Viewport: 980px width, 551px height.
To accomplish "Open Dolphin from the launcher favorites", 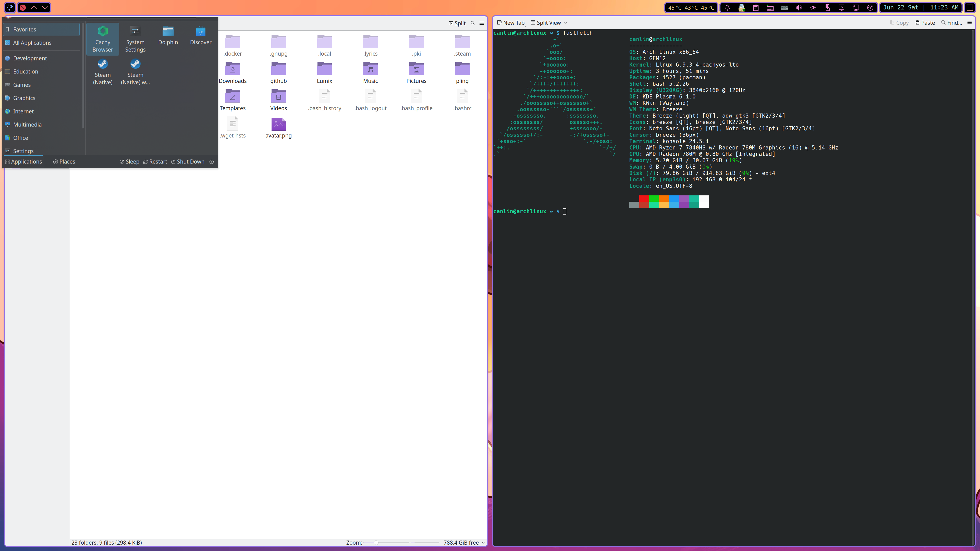I will (168, 35).
